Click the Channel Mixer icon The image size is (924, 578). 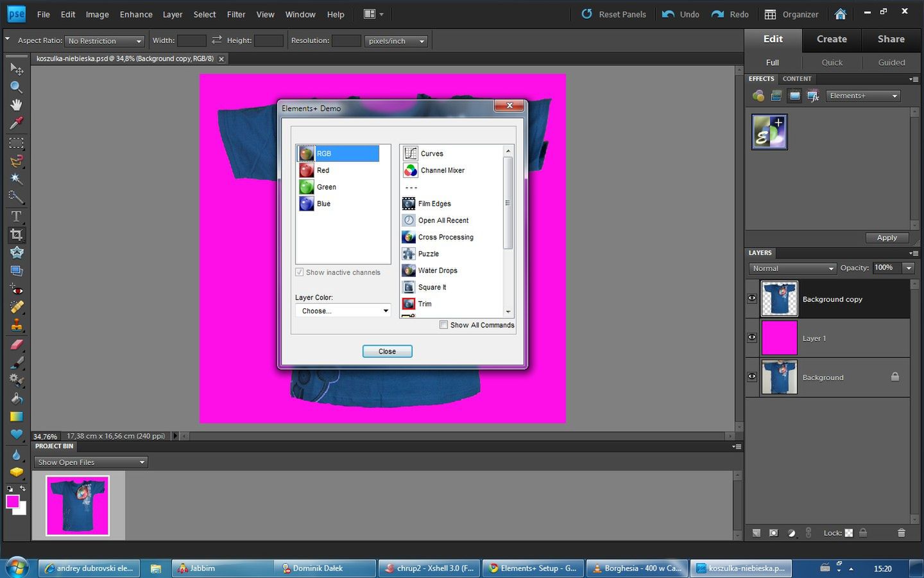pyautogui.click(x=410, y=170)
